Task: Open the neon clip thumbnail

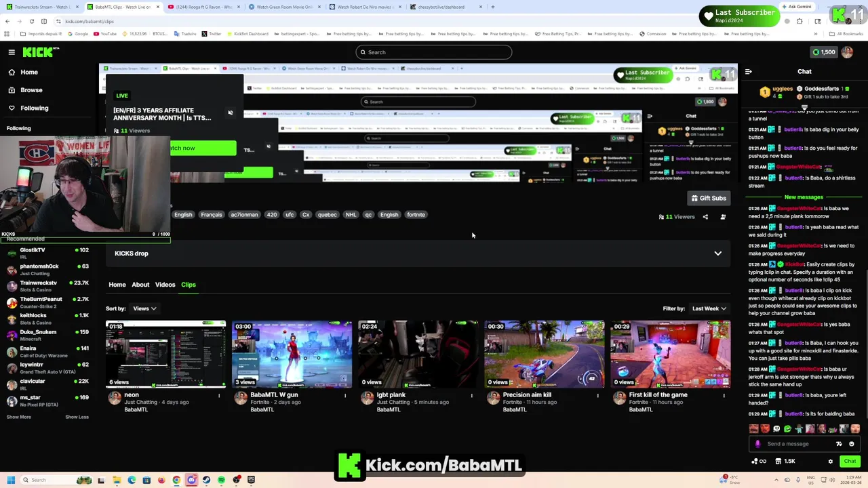Action: click(x=166, y=354)
